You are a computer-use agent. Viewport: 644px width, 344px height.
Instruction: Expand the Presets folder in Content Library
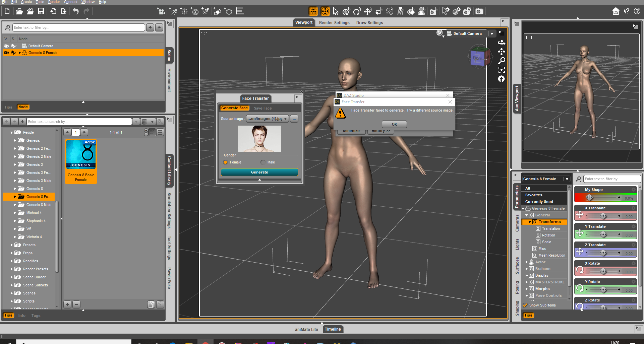point(12,245)
